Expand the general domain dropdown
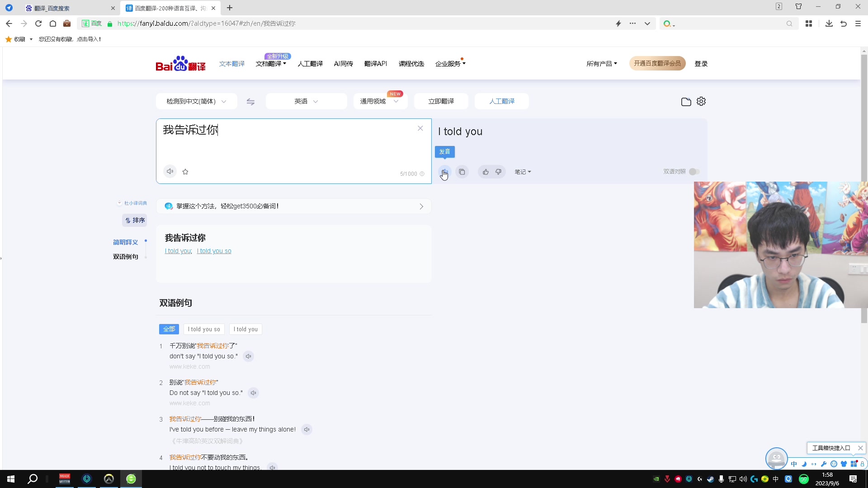 coord(380,101)
